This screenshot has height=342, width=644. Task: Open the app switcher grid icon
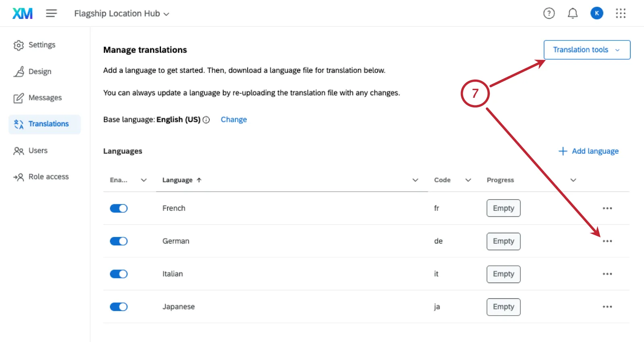(621, 13)
